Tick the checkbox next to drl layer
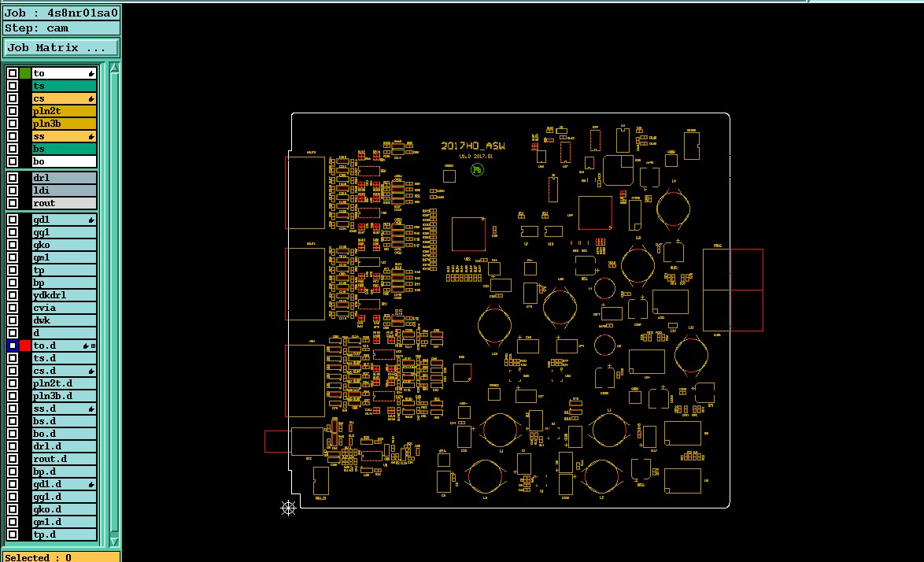 13,178
